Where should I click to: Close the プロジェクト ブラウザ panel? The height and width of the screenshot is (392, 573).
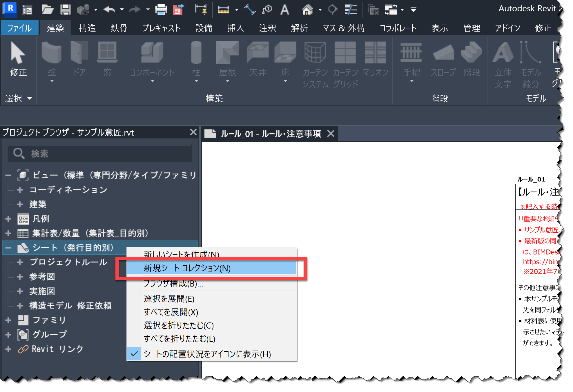(193, 132)
